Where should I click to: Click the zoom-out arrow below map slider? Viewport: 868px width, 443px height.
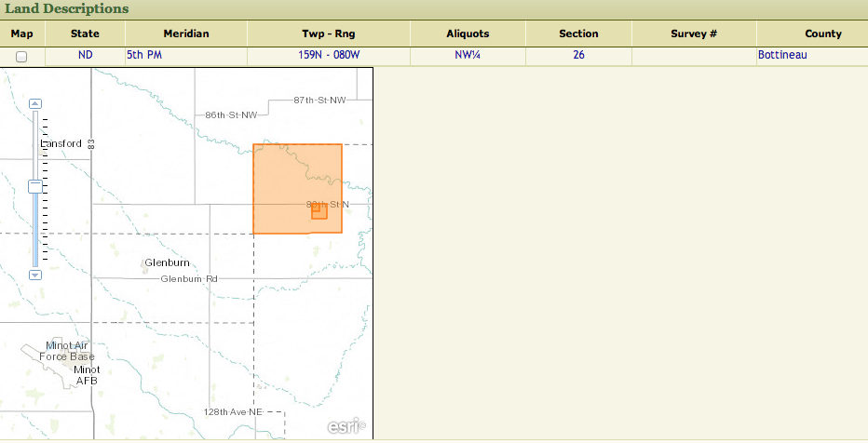[x=35, y=275]
